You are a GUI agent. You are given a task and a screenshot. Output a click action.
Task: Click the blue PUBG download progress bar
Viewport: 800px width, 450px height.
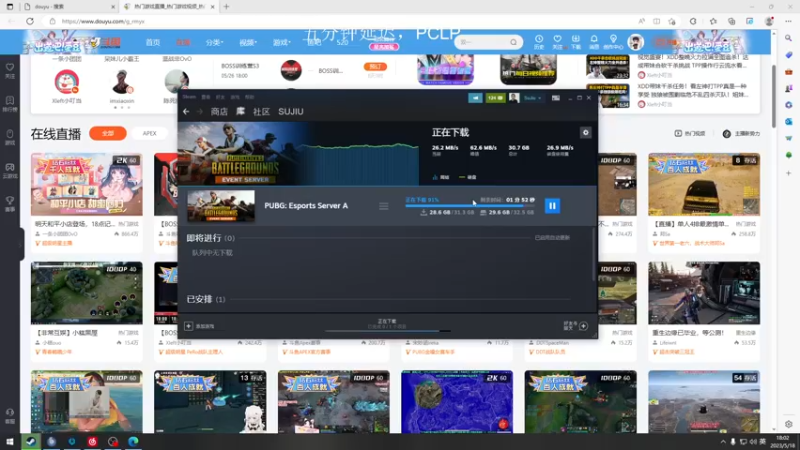tap(470, 206)
